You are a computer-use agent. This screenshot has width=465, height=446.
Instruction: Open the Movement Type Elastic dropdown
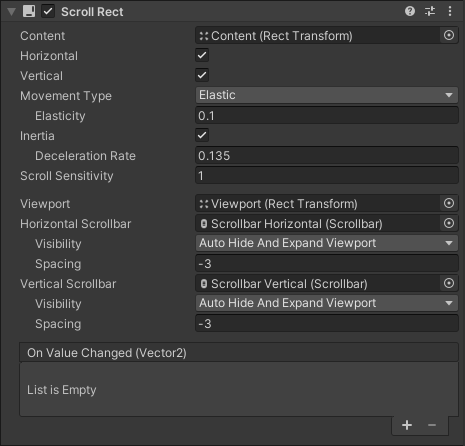[327, 95]
